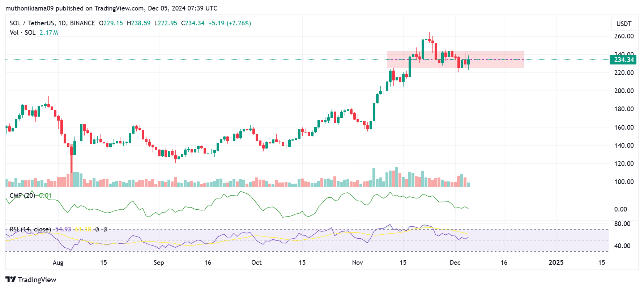Click the Vol · SOL indicator legend
The height and width of the screenshot is (289, 644).
[x=22, y=33]
